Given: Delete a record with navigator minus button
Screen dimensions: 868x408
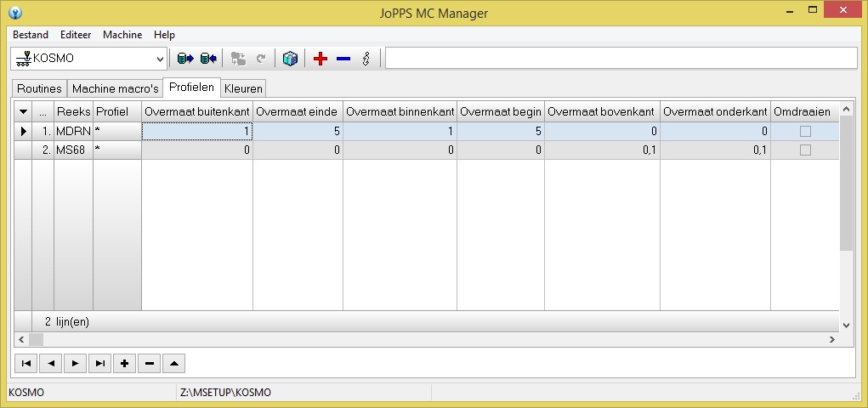Looking at the screenshot, I should [x=149, y=363].
